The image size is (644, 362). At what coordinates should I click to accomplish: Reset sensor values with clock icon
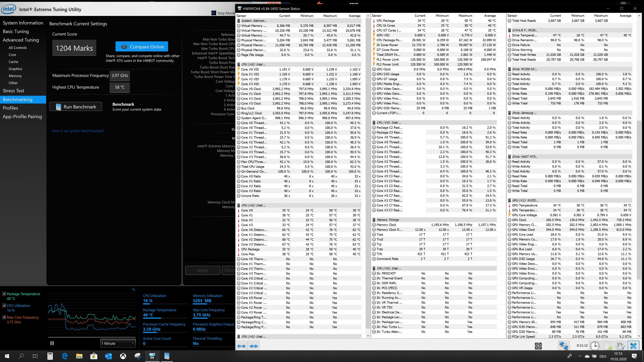[595, 346]
